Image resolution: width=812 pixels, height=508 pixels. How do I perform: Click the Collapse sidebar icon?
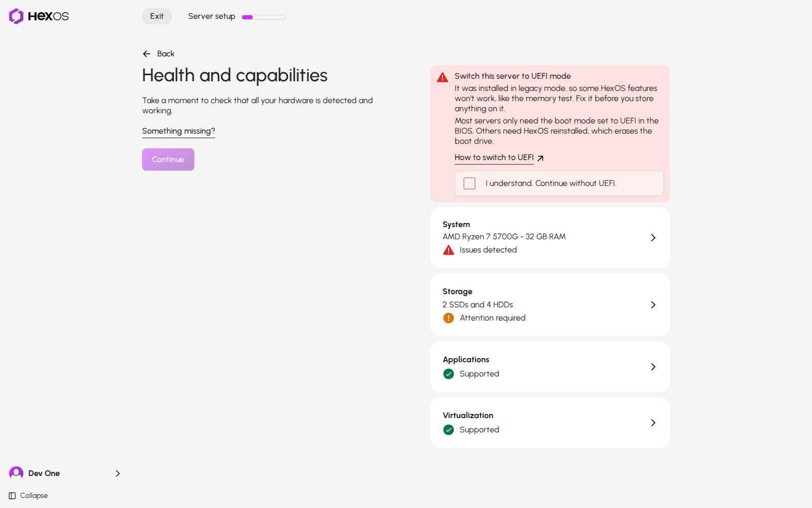tap(12, 496)
